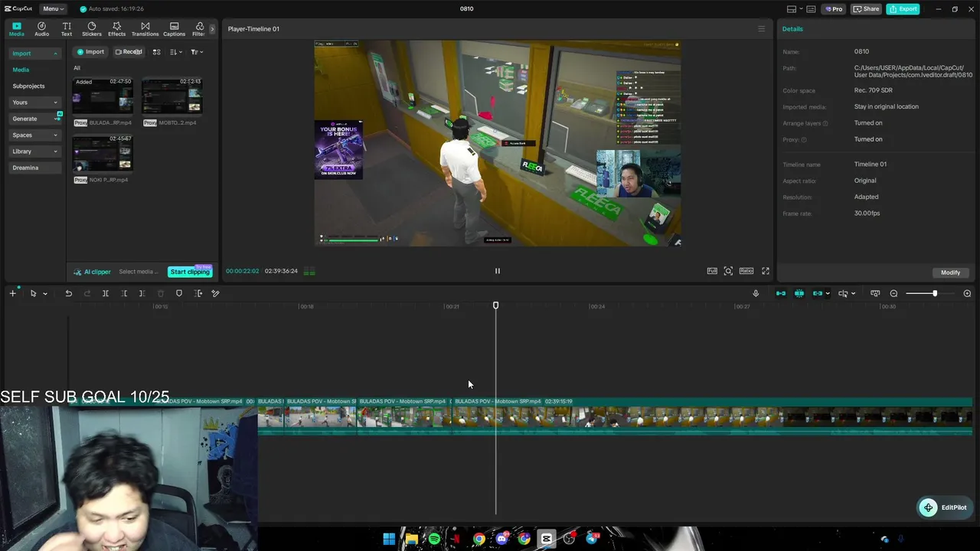
Task: Open Google Chrome from the taskbar
Action: click(479, 539)
